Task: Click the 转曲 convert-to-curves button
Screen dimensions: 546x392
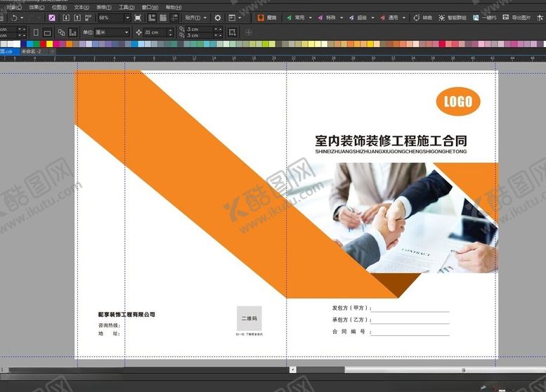Action: (x=423, y=18)
